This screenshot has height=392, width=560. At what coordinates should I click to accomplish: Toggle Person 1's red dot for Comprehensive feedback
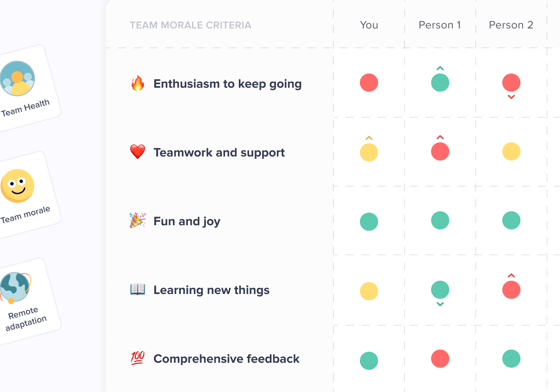click(440, 359)
